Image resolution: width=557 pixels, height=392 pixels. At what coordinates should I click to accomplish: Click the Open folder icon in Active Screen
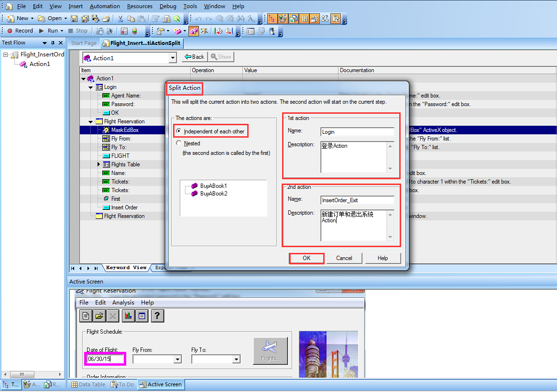pyautogui.click(x=99, y=316)
